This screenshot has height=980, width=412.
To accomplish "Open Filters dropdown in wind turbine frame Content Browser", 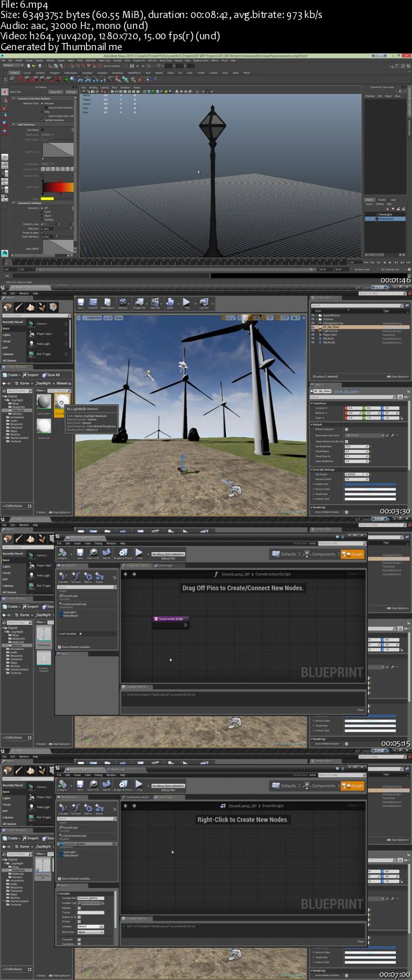I will tap(41, 391).
